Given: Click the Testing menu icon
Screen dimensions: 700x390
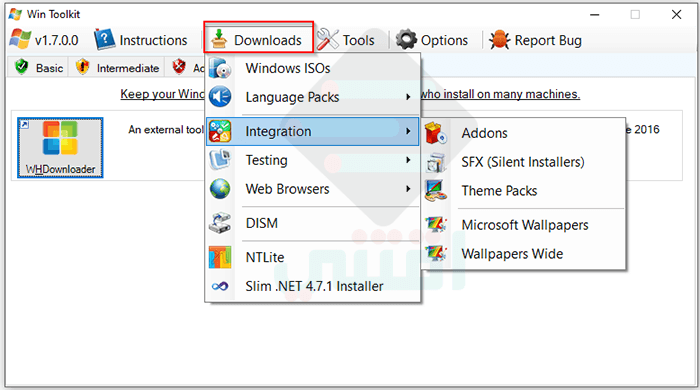Looking at the screenshot, I should (220, 160).
